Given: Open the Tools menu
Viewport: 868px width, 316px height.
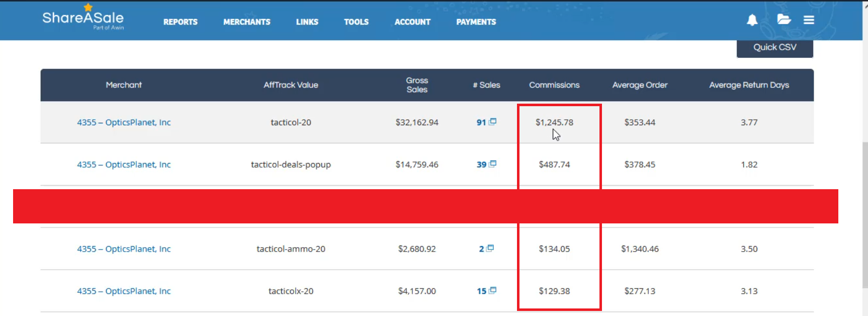Looking at the screenshot, I should pyautogui.click(x=357, y=22).
